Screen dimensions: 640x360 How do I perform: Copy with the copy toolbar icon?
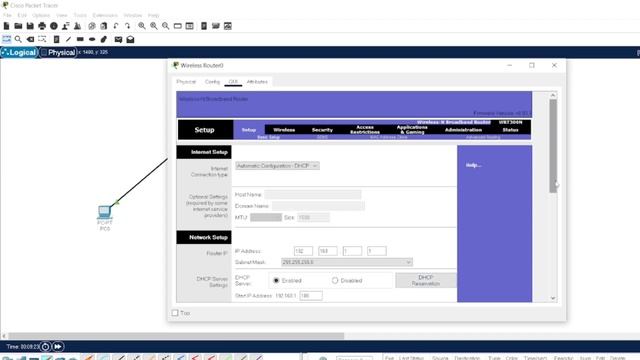[x=92, y=26]
